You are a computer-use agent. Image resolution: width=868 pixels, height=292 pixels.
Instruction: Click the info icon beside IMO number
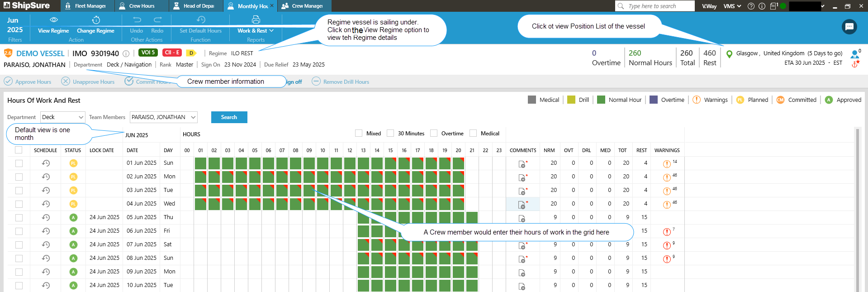[x=126, y=53]
